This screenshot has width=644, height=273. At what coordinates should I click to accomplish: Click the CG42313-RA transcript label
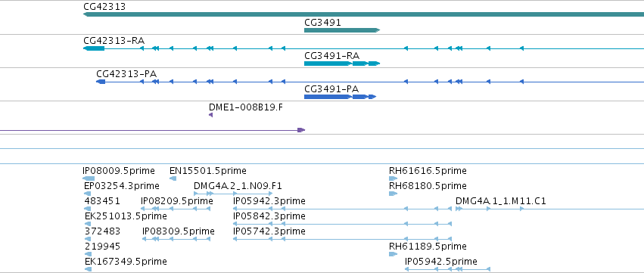point(114,40)
